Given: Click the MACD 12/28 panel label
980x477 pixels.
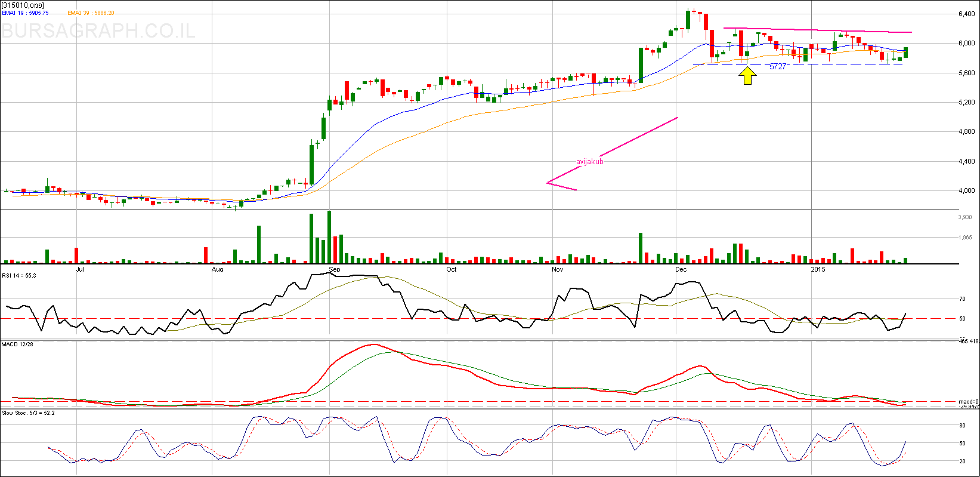Looking at the screenshot, I should click(x=17, y=344).
